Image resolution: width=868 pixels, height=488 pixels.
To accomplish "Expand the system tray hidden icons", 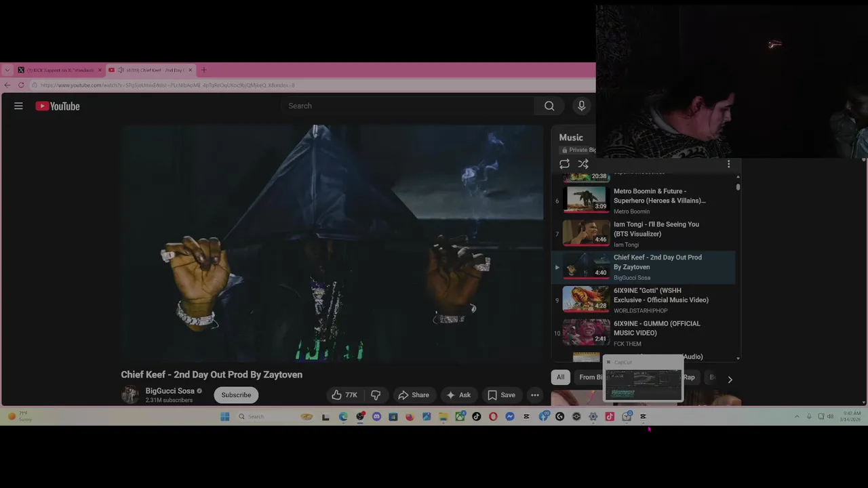I will (x=797, y=416).
